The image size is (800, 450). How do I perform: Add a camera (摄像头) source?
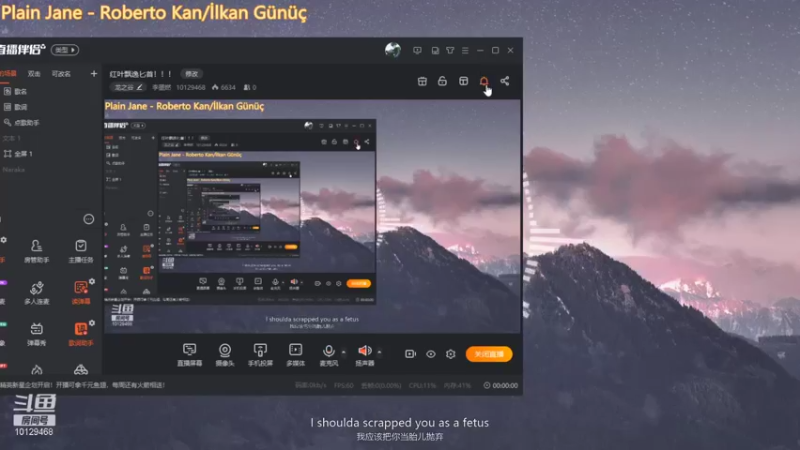224,355
